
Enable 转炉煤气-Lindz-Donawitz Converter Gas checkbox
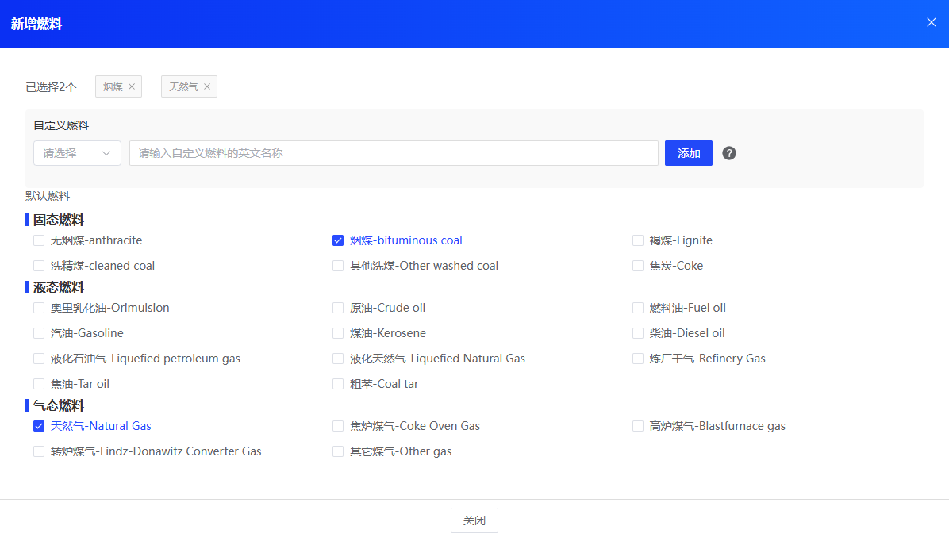pyautogui.click(x=39, y=451)
